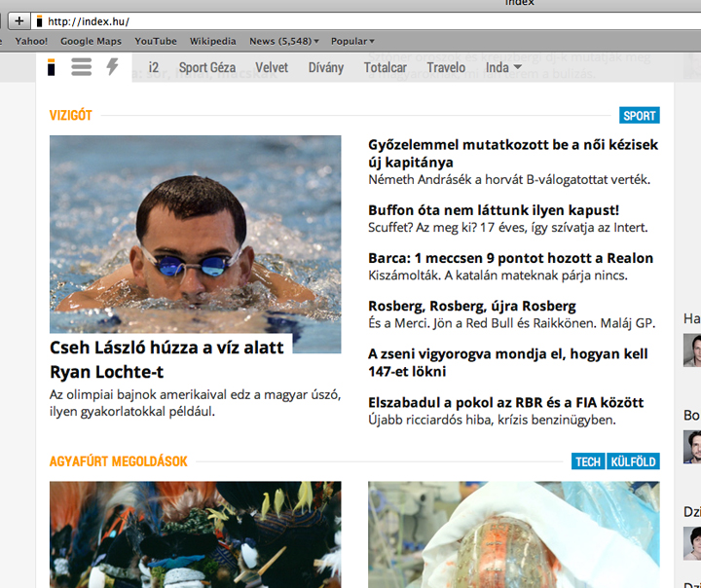Click the author avatar under Bo
The height and width of the screenshot is (588, 701).
click(692, 446)
